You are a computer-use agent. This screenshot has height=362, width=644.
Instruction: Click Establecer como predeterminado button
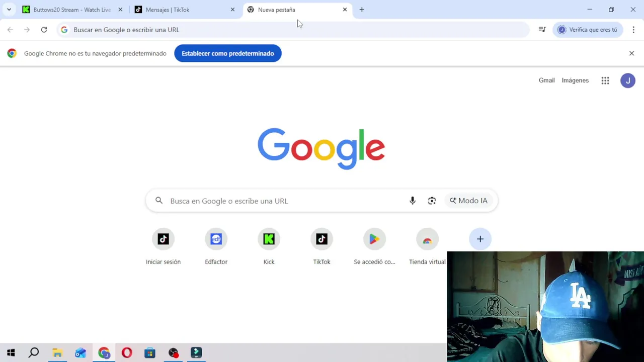pyautogui.click(x=228, y=53)
